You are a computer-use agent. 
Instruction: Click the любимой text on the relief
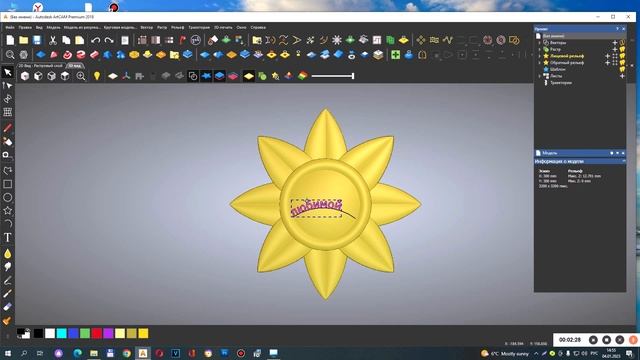pos(316,207)
